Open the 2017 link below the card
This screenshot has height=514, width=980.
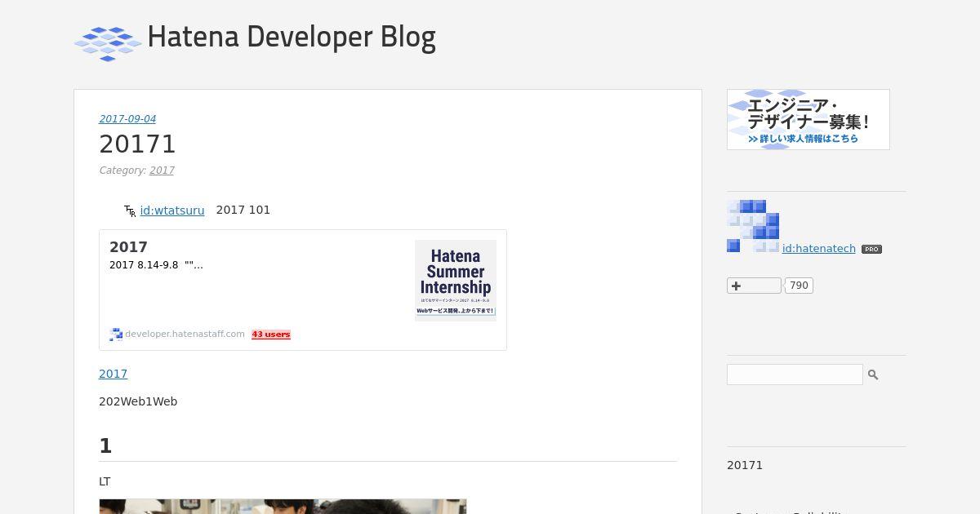pyautogui.click(x=114, y=374)
